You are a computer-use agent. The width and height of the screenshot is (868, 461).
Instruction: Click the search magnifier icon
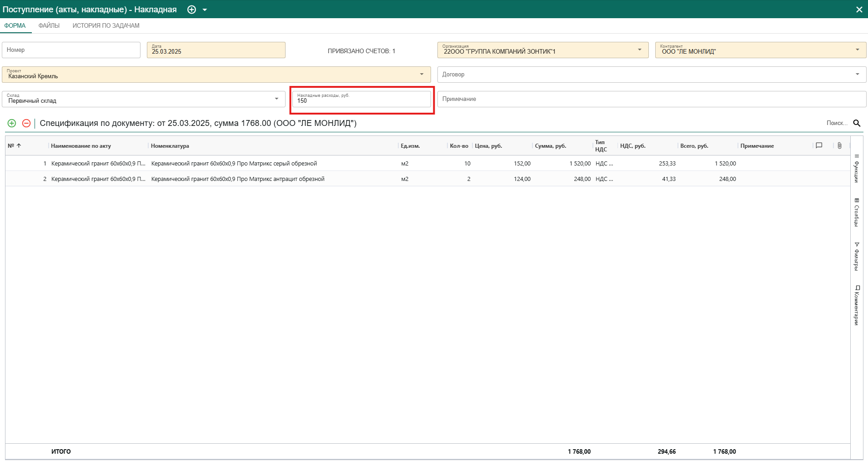pos(857,123)
